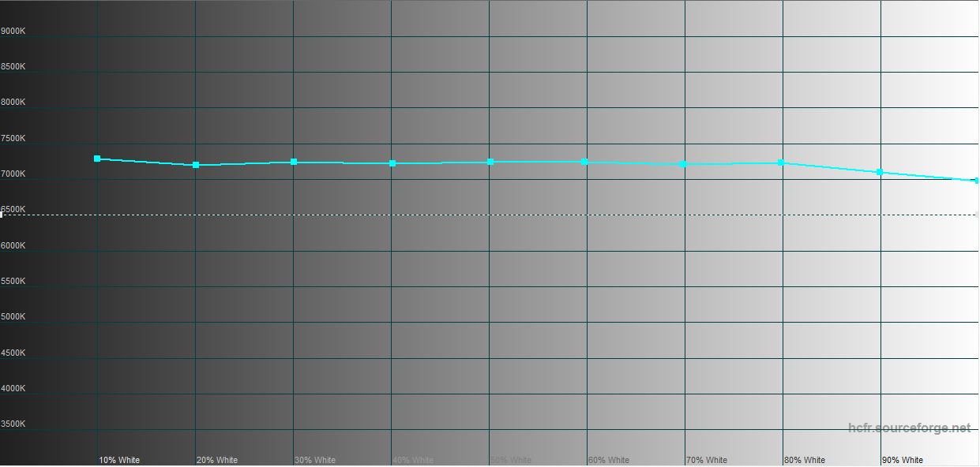The height and width of the screenshot is (467, 980).
Task: Pick the color temperature point at 50% White
Action: tap(490, 162)
